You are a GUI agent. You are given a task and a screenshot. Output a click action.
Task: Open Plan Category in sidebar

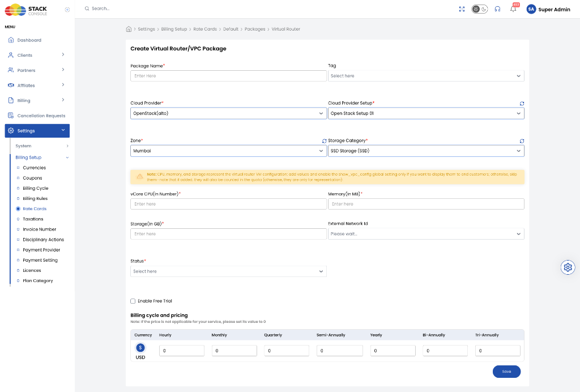(x=38, y=280)
